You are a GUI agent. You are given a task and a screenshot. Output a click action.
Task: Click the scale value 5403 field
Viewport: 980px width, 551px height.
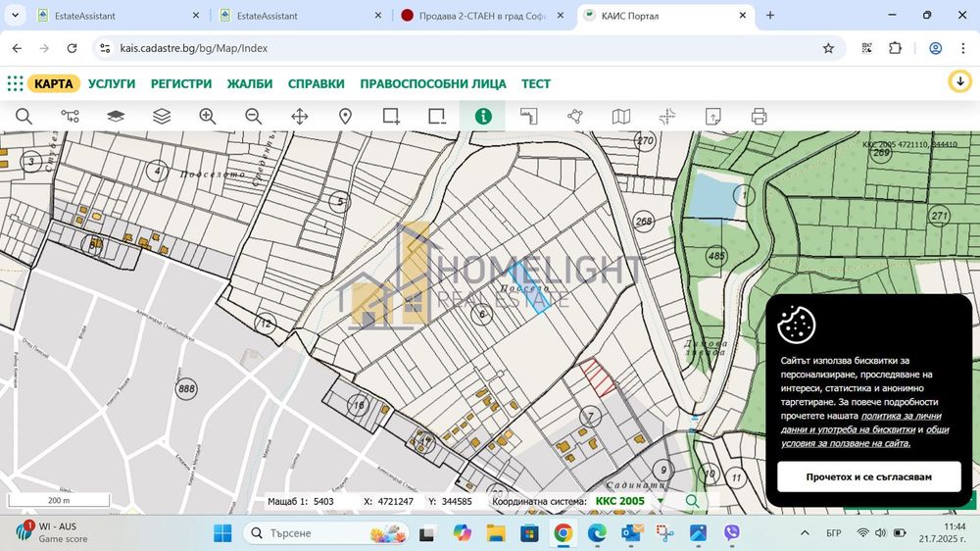tap(323, 501)
